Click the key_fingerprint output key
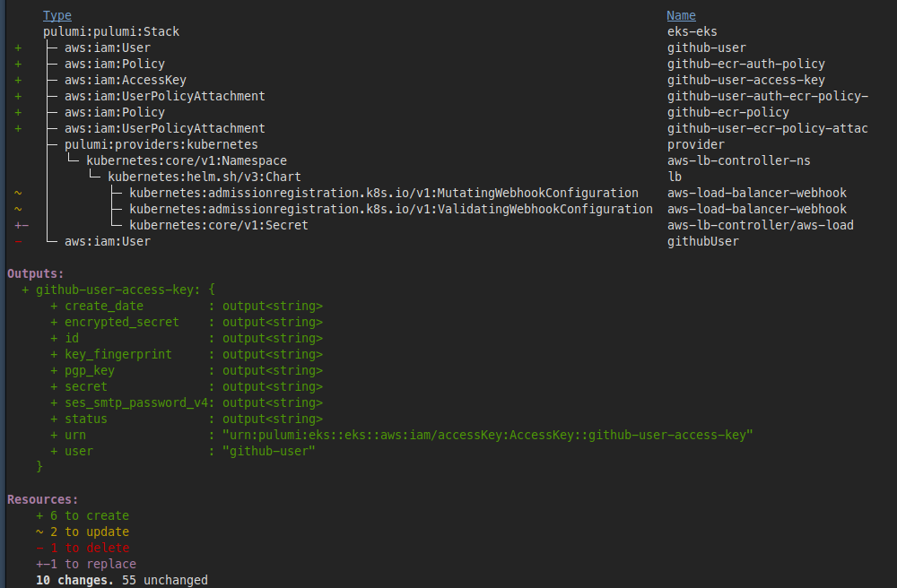The image size is (897, 588). pos(118,354)
